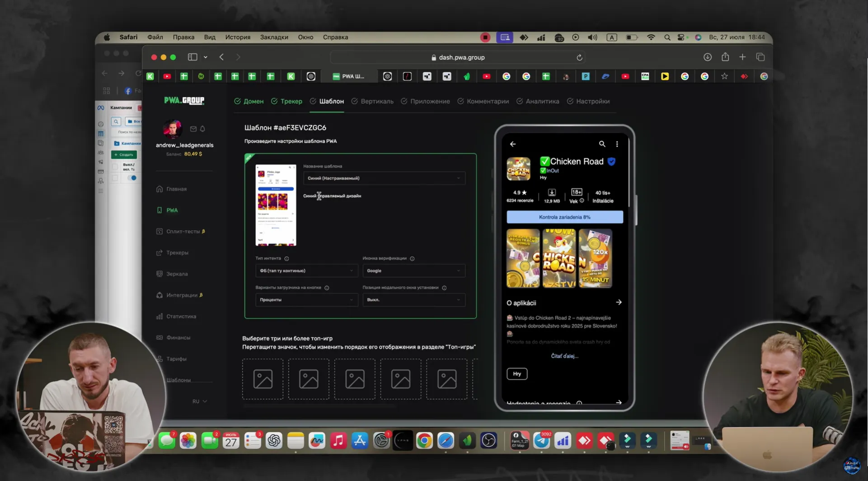
Task: Open Тарифы in the sidebar
Action: pyautogui.click(x=172, y=359)
